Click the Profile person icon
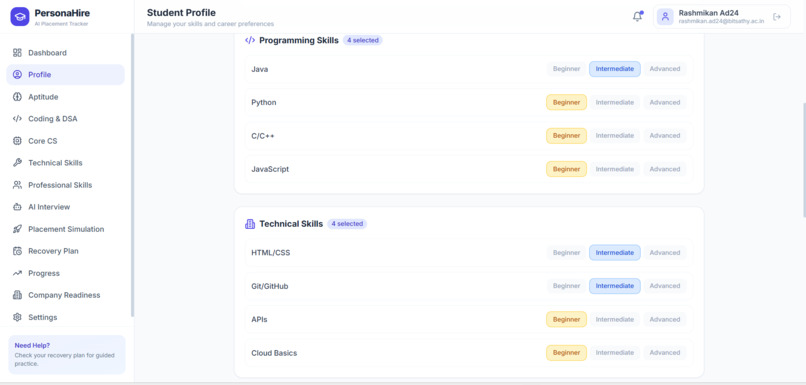806x385 pixels. point(17,75)
